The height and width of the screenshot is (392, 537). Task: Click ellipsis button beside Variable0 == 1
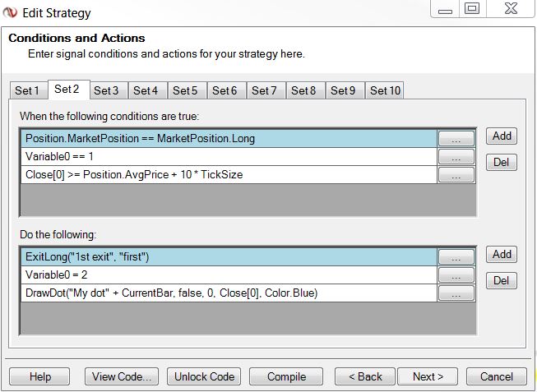(x=456, y=157)
